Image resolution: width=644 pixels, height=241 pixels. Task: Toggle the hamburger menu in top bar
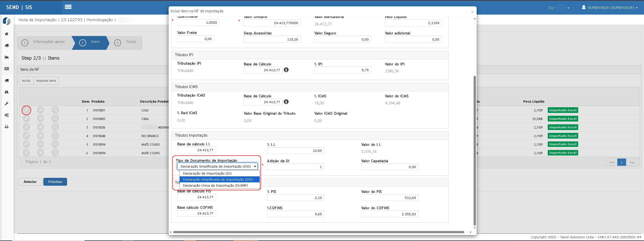[x=68, y=7]
